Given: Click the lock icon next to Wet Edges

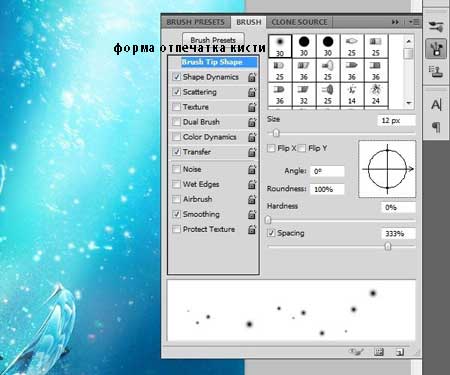Looking at the screenshot, I should pyautogui.click(x=252, y=184).
